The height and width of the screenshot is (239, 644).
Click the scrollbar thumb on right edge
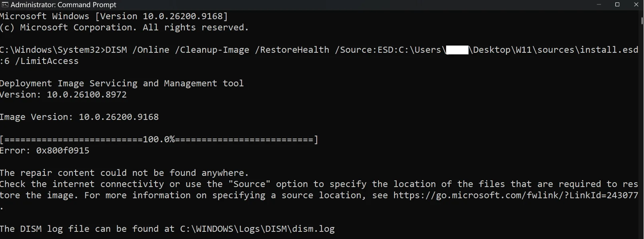642,20
